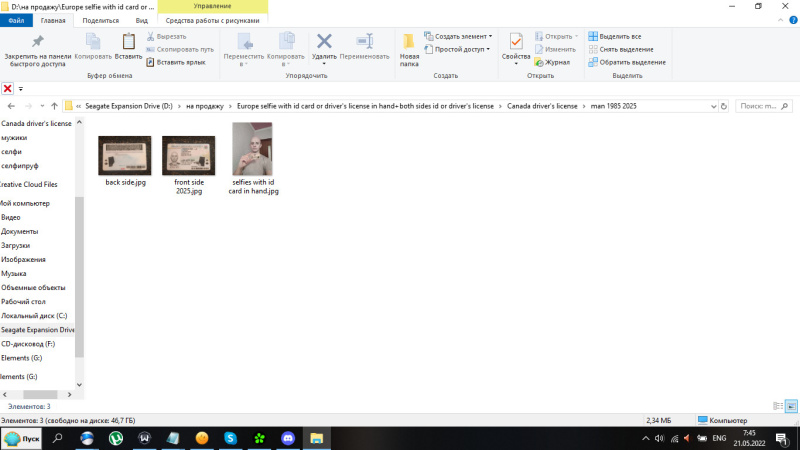
Task: Click Скопировать путь button
Action: coord(180,49)
